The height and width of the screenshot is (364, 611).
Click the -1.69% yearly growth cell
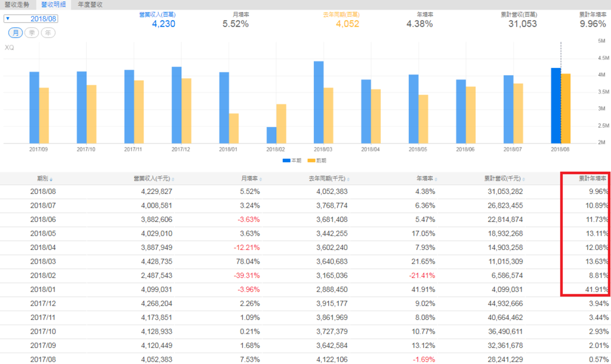424,360
